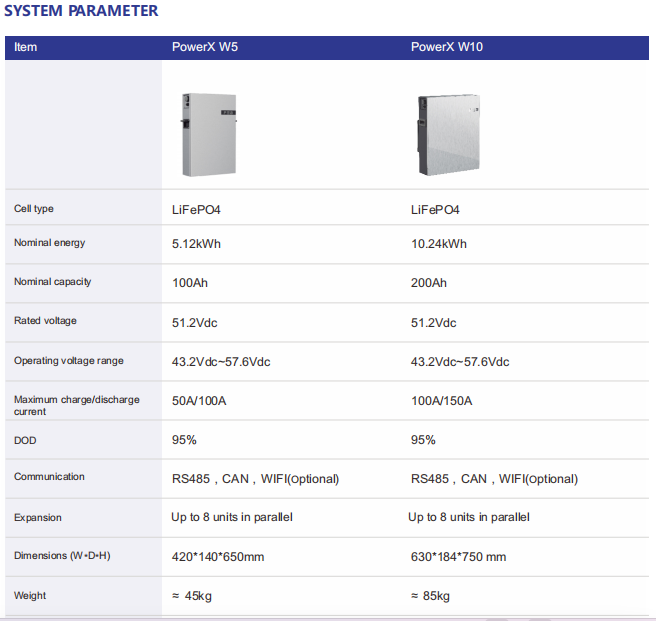Click the PowerX W5 column header
This screenshot has height=621, width=656.
click(x=205, y=46)
